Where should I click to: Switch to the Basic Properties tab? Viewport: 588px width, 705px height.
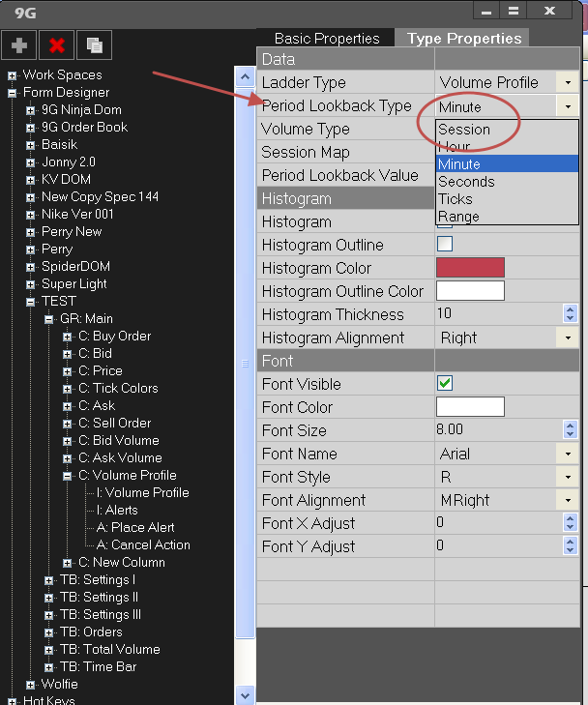(327, 39)
